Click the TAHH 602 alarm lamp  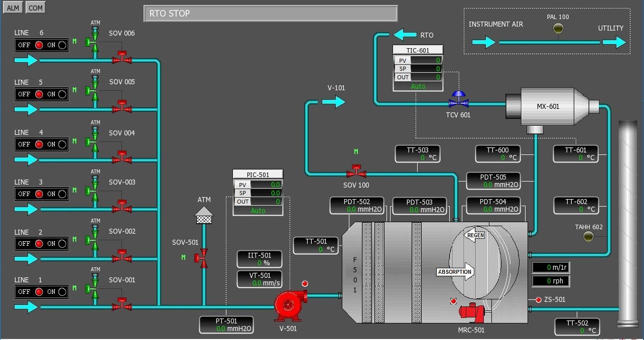(588, 237)
